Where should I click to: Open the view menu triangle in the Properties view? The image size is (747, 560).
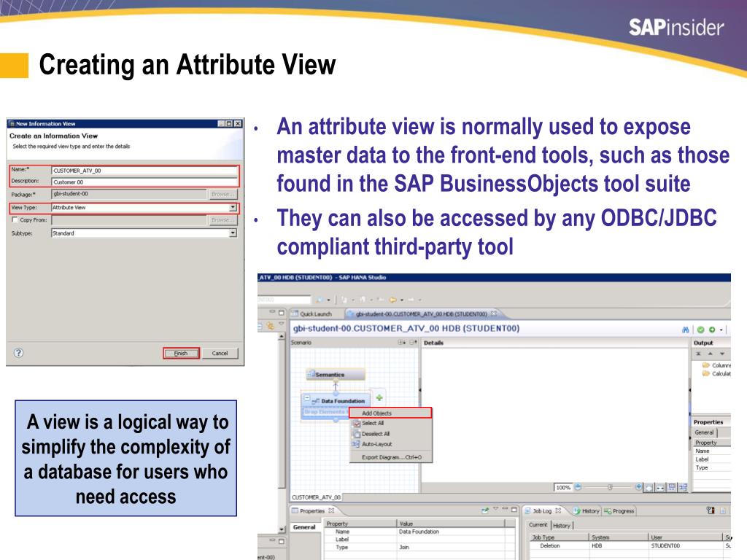495,509
